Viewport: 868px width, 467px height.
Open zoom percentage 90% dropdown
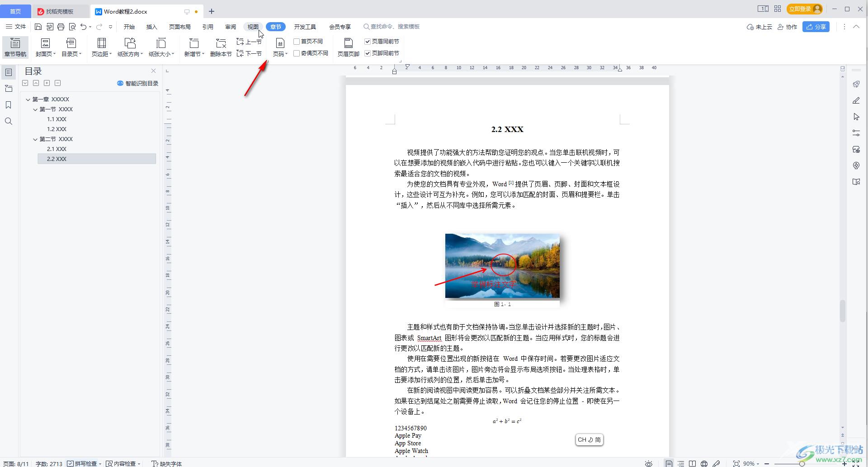[x=751, y=463]
